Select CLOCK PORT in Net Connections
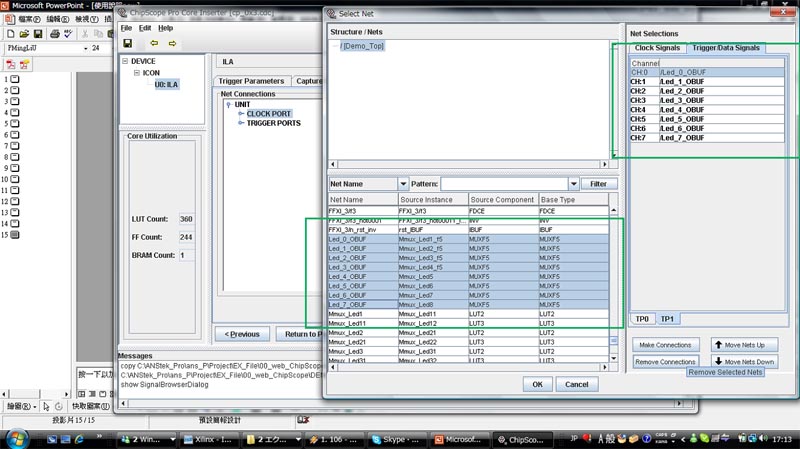 268,114
